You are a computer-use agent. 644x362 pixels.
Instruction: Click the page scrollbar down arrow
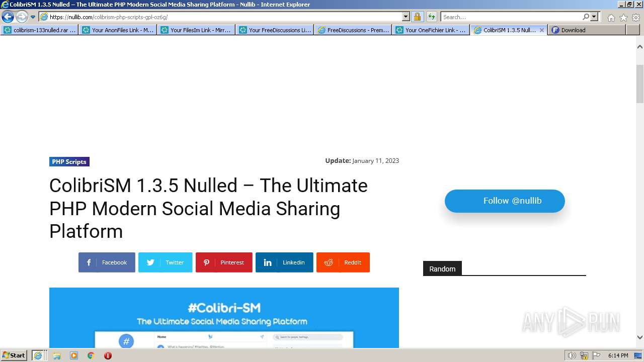coord(640,337)
